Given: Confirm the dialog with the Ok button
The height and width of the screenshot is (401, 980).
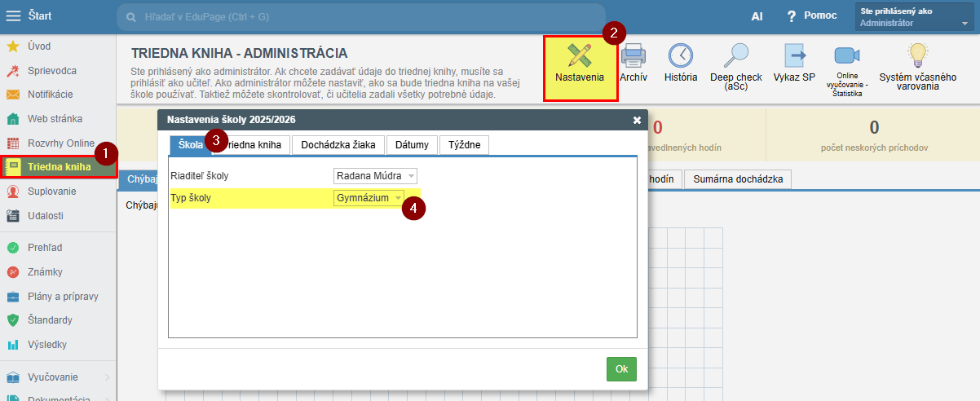Looking at the screenshot, I should [x=621, y=369].
